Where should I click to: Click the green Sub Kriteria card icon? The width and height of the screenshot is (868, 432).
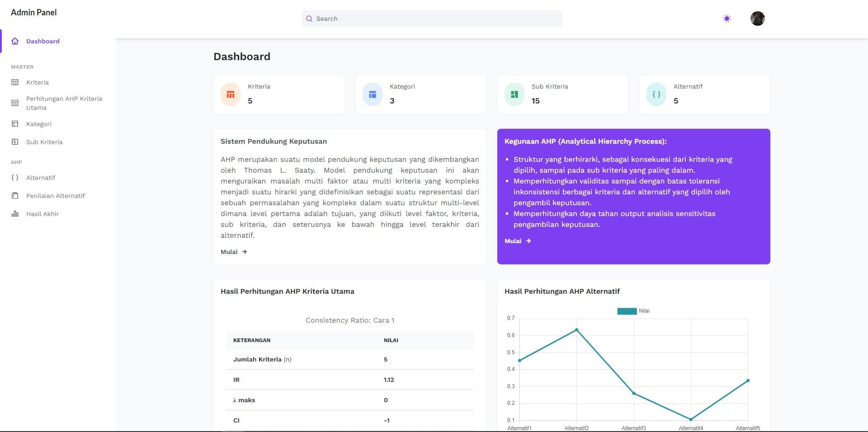coord(514,94)
